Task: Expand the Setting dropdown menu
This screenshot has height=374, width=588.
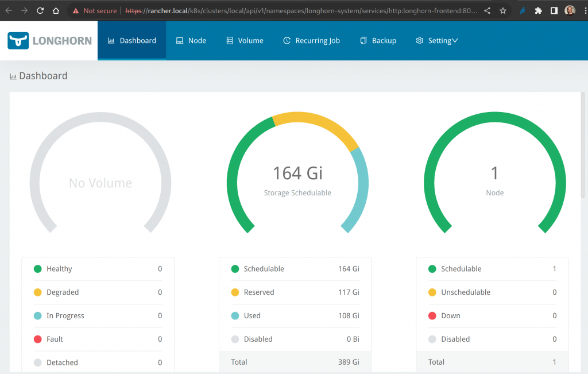Action: click(437, 41)
